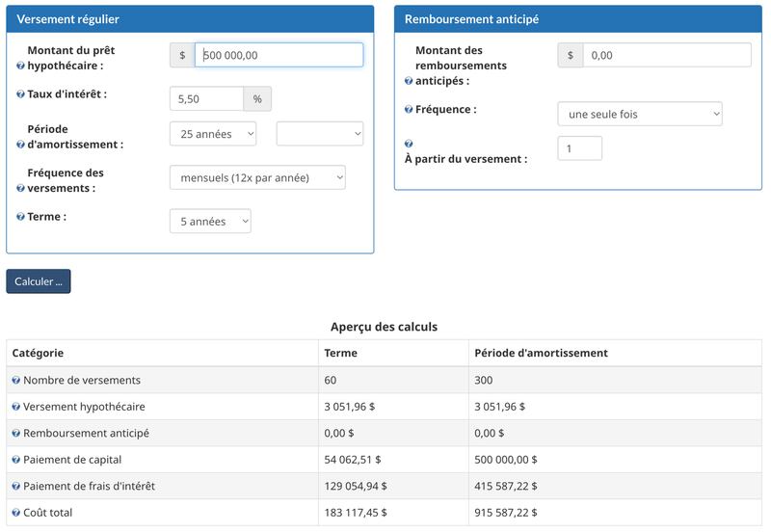Click help icon beside Montant du prêt hypothécaire
The image size is (771, 532).
point(21,66)
